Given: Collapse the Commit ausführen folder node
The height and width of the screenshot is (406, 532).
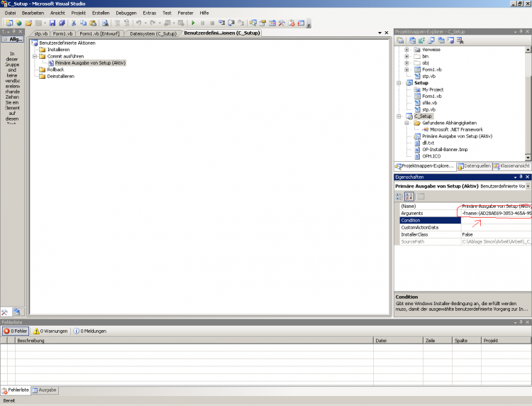Looking at the screenshot, I should pos(35,56).
